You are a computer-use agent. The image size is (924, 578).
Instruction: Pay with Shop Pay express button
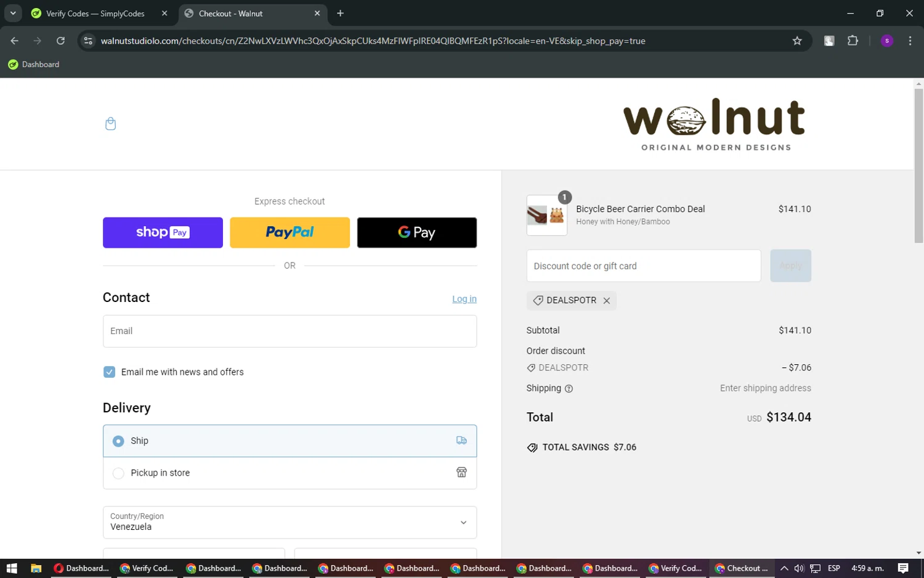pyautogui.click(x=163, y=232)
